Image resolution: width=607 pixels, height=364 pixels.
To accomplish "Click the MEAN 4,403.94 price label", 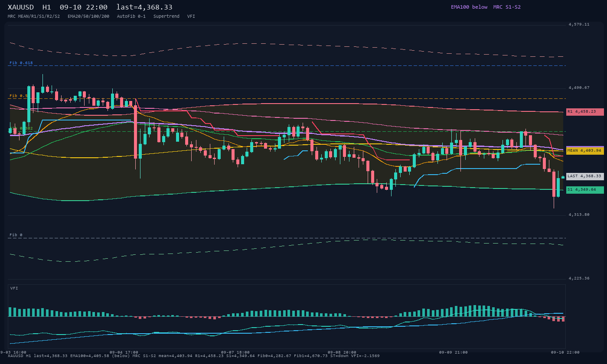I will (585, 151).
